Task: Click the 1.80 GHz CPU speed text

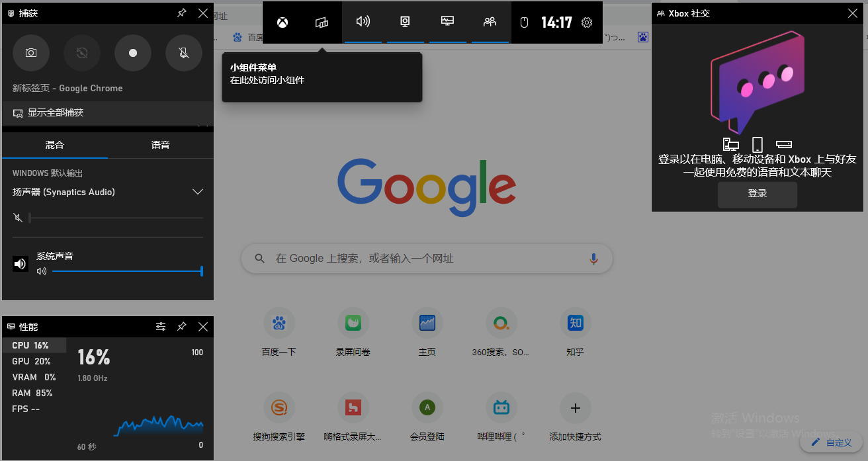Action: (x=93, y=378)
